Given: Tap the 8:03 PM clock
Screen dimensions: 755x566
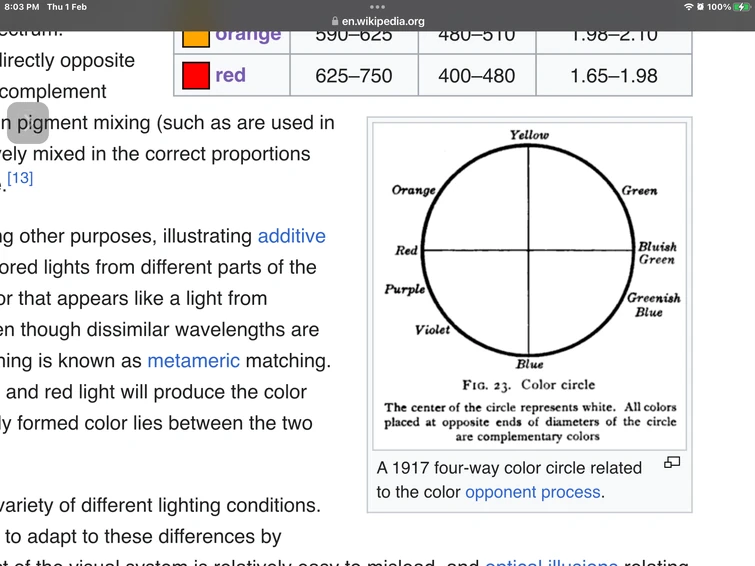Looking at the screenshot, I should point(22,7).
